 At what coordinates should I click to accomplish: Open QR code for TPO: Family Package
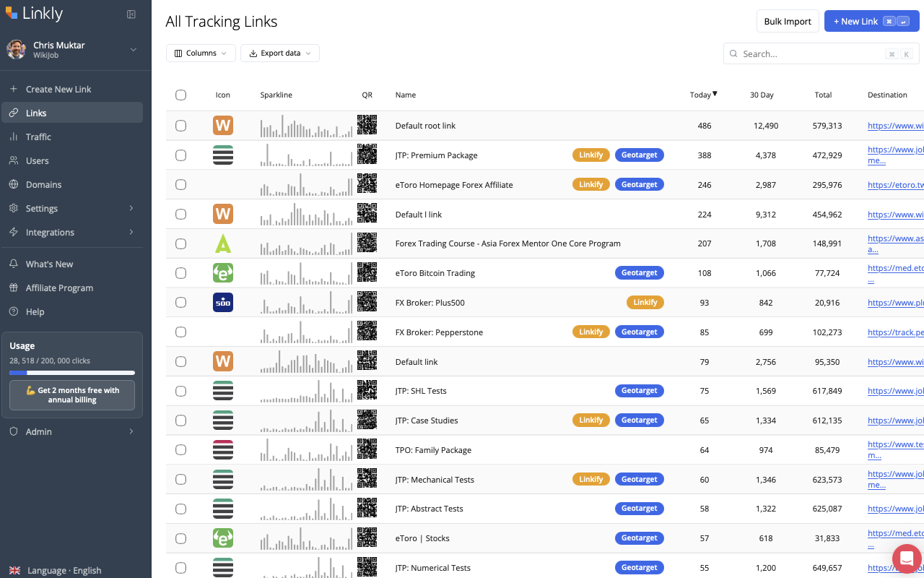[x=367, y=449]
